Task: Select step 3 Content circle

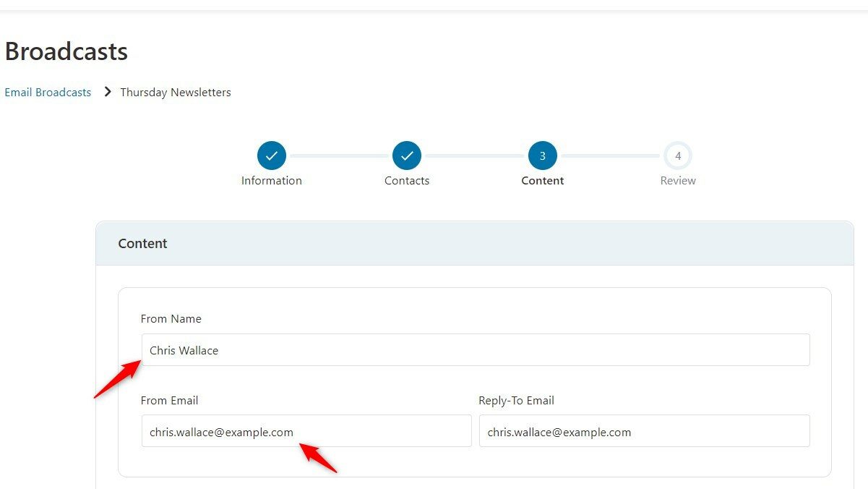Action: [x=543, y=156]
